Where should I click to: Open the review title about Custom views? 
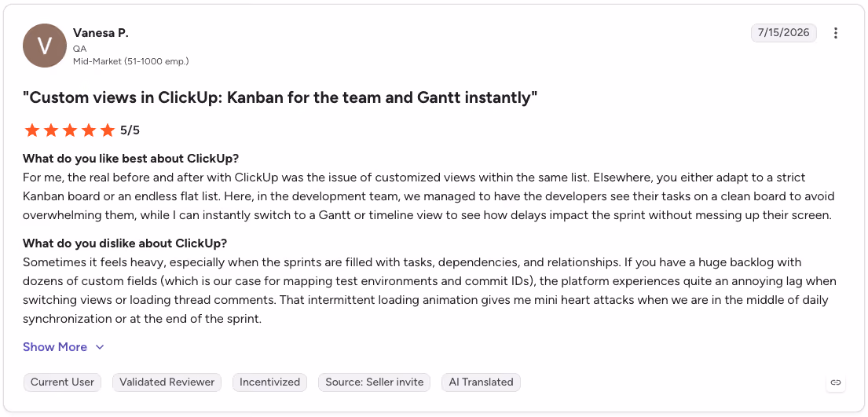tap(280, 98)
